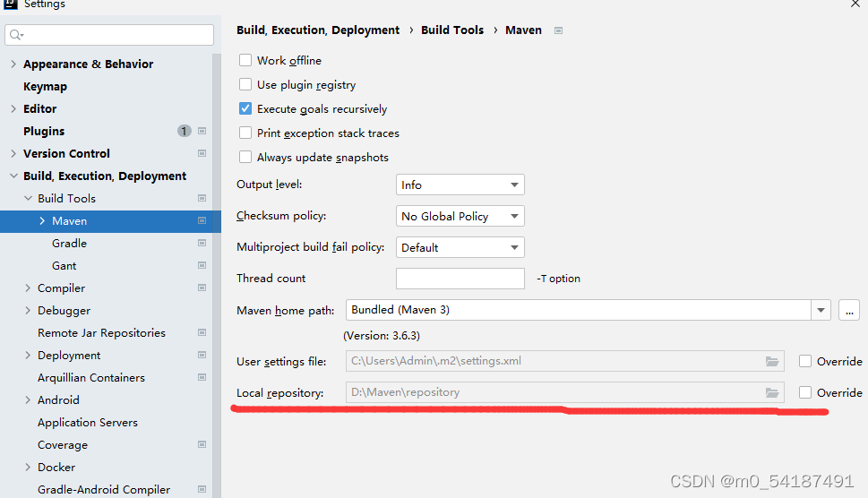Open Arquillian Containers settings

click(91, 377)
